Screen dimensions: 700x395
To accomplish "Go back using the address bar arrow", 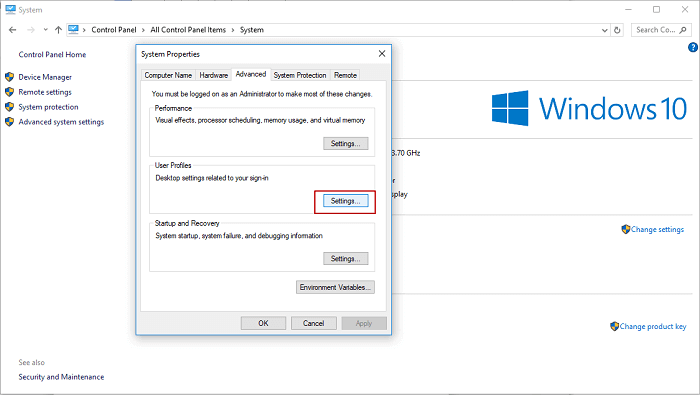I will click(x=12, y=30).
